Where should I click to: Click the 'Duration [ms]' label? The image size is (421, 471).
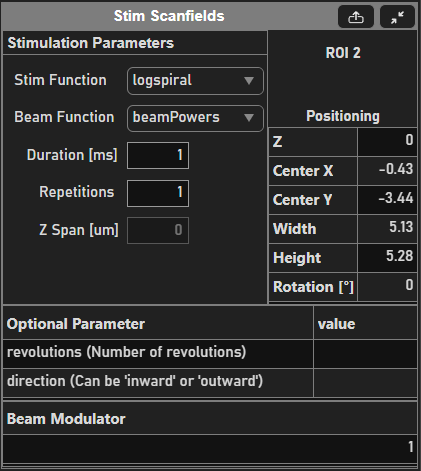coord(72,155)
